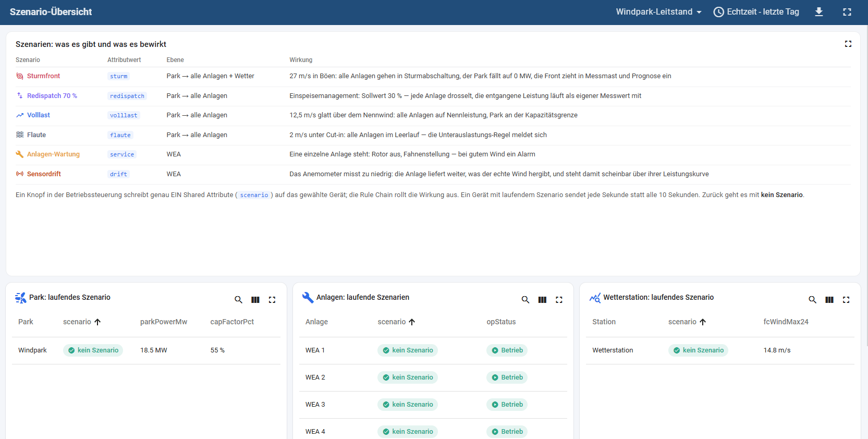Click the Anlagen-Wartung wrench icon

pyautogui.click(x=20, y=154)
